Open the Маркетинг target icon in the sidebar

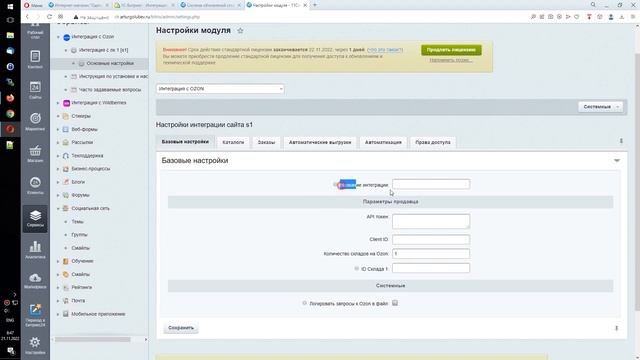click(35, 122)
